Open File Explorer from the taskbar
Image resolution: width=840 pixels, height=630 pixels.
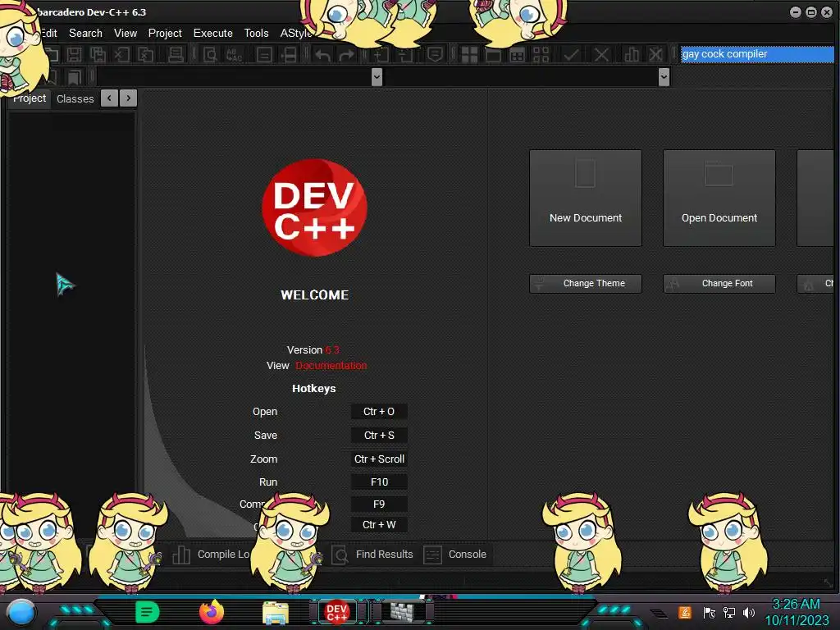pos(276,612)
